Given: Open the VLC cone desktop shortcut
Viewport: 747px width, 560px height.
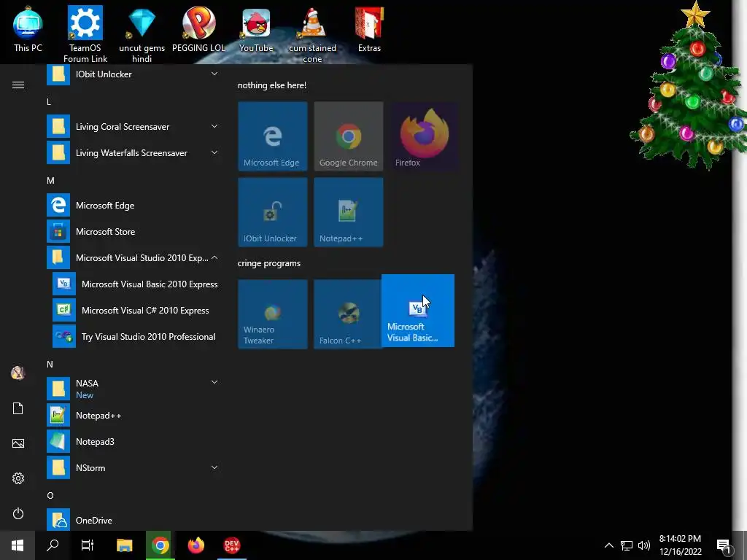Looking at the screenshot, I should pyautogui.click(x=312, y=35).
